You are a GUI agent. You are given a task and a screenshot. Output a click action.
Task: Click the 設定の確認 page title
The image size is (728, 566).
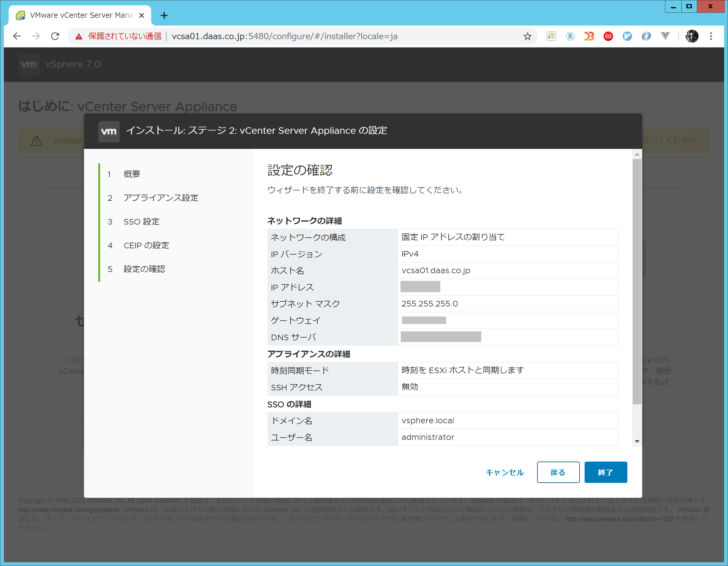[x=300, y=170]
